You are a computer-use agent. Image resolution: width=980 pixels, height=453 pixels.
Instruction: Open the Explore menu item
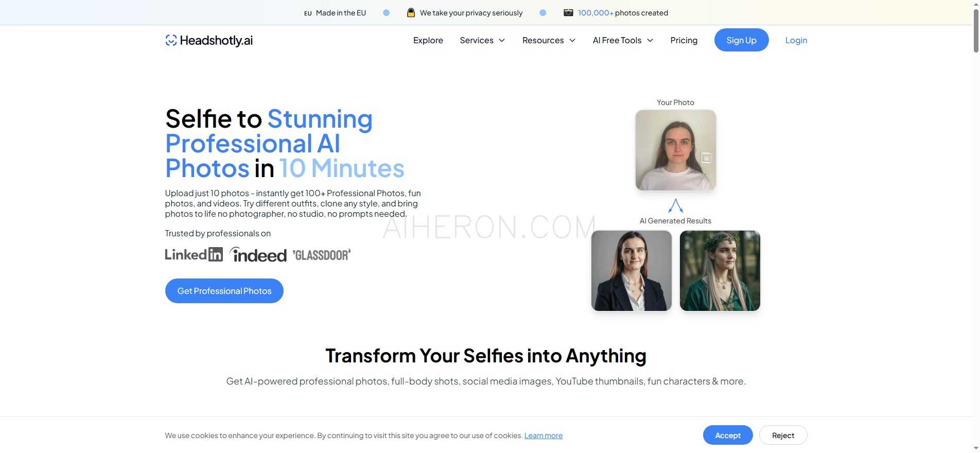pyautogui.click(x=428, y=40)
